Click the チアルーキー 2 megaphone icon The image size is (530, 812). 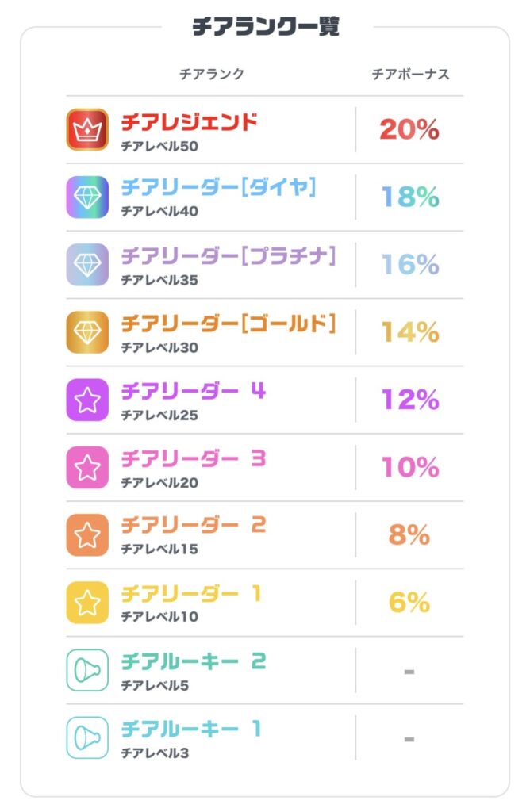87,670
